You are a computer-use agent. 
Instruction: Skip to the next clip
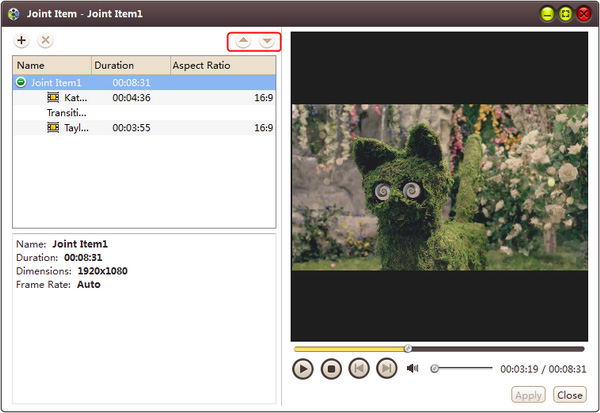[386, 369]
